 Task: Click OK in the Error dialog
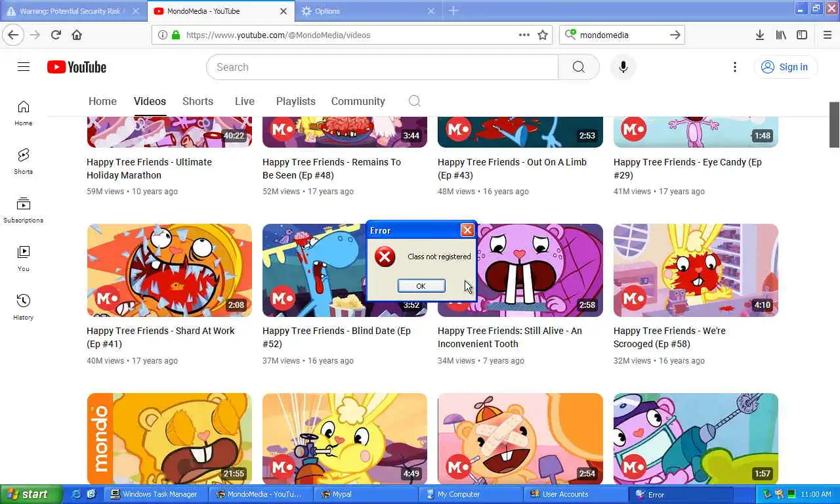[421, 285]
